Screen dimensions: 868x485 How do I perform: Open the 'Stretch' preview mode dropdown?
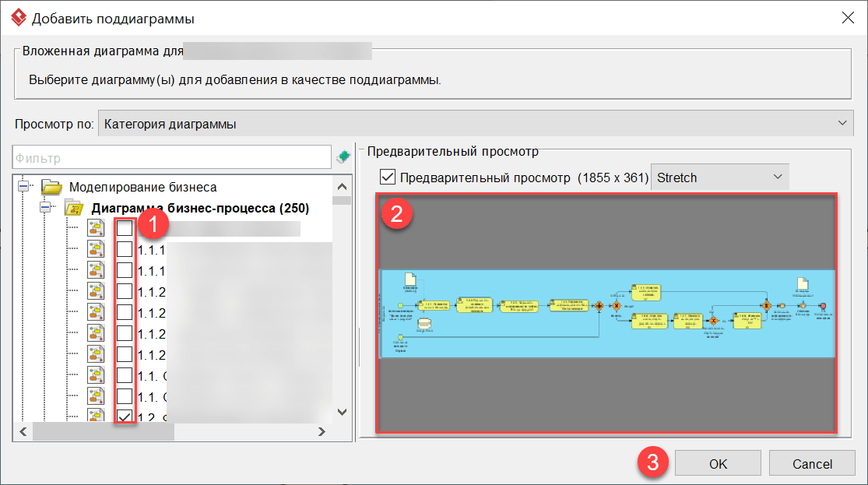point(778,177)
